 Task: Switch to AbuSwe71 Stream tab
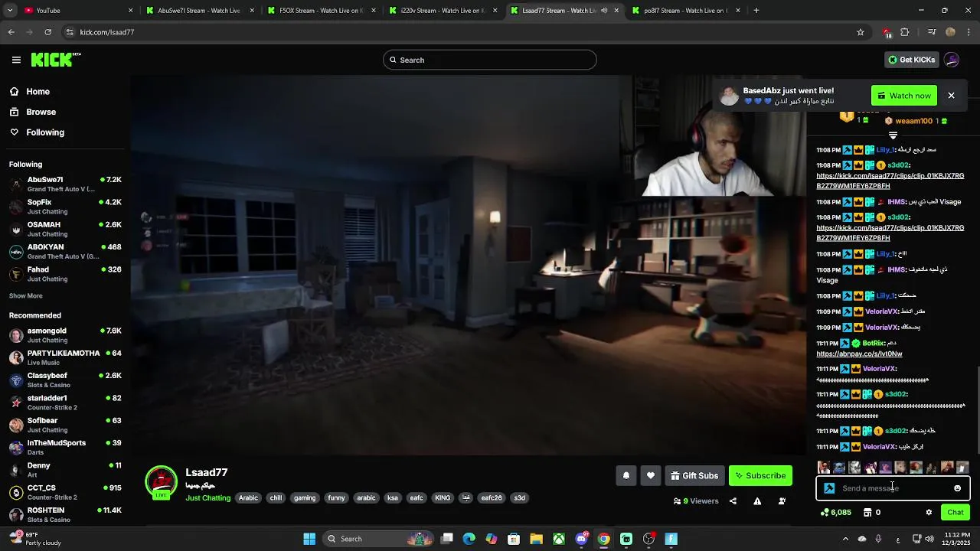201,11
